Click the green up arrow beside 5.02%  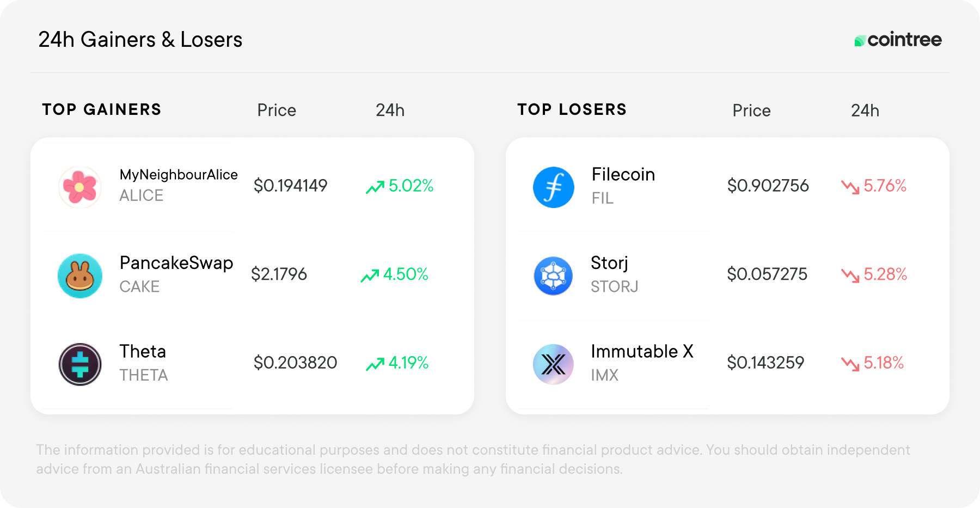[375, 187]
